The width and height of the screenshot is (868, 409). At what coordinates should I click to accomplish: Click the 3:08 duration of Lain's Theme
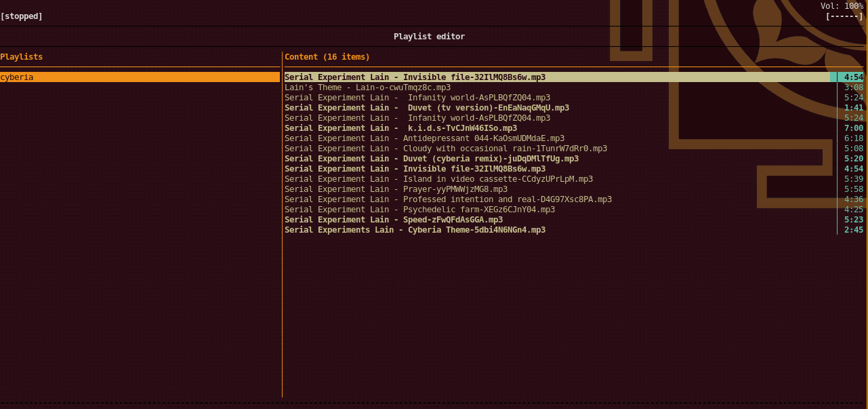click(854, 87)
